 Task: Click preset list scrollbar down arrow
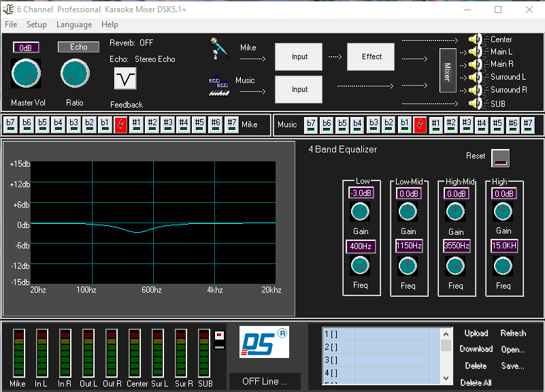pos(446,378)
